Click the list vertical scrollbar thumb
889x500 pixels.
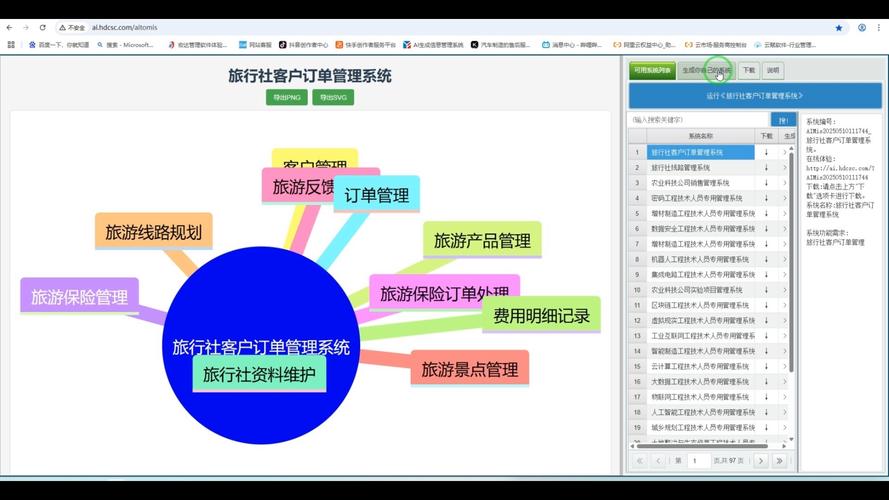point(791,262)
